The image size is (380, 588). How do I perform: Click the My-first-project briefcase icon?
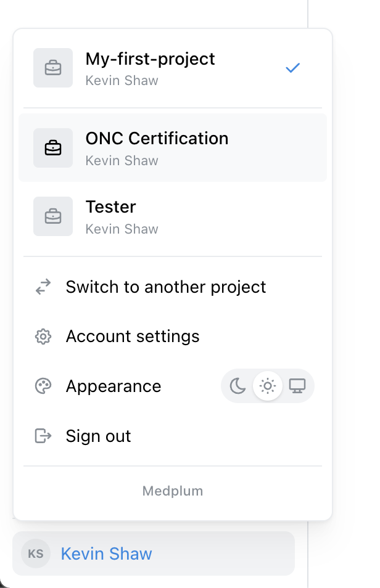coord(53,68)
